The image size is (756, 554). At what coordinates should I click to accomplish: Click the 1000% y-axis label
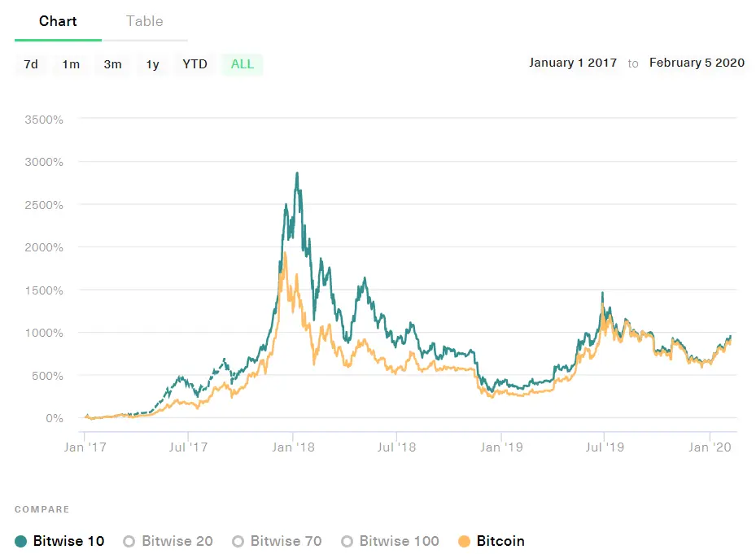coord(44,333)
